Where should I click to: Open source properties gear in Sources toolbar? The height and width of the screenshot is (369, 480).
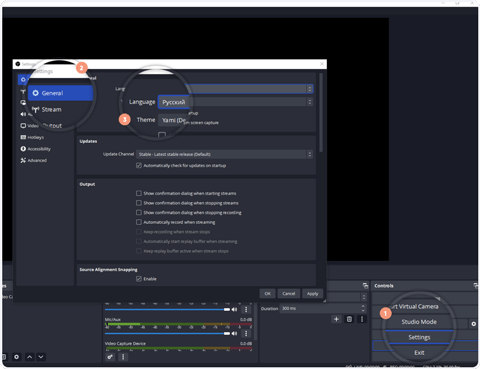click(16, 357)
